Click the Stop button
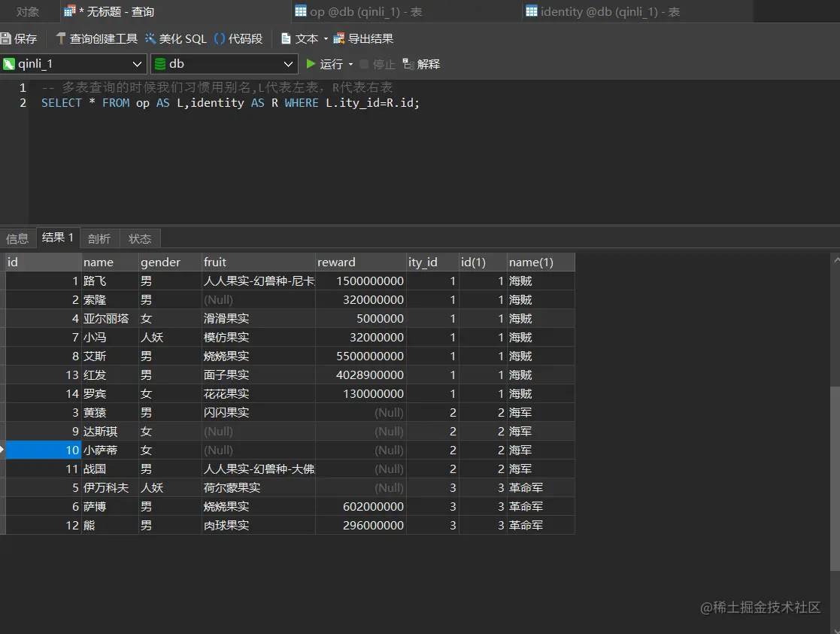 tap(378, 65)
